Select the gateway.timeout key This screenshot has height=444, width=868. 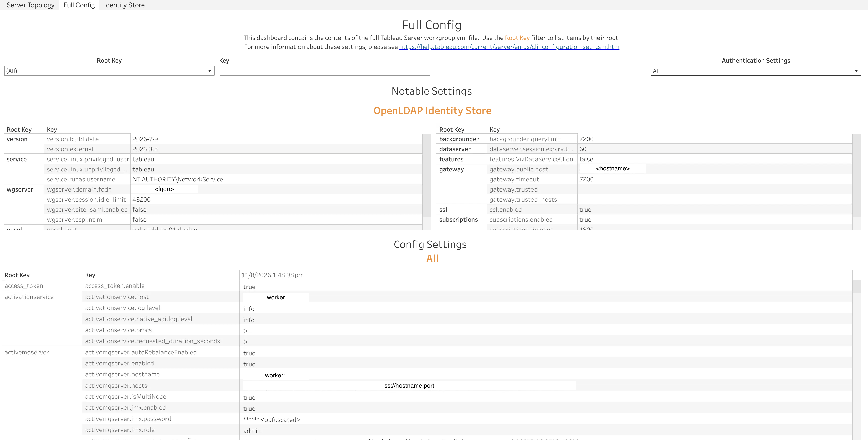click(514, 179)
